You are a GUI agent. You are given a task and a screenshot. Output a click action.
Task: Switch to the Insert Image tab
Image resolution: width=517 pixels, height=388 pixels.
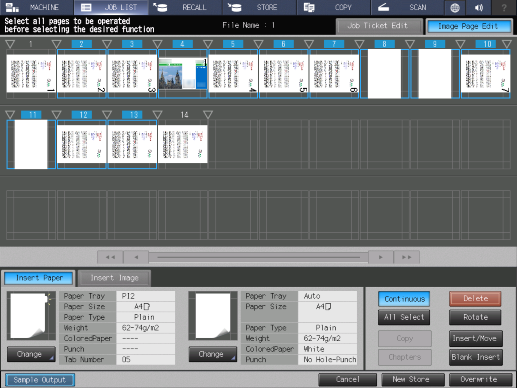114,278
